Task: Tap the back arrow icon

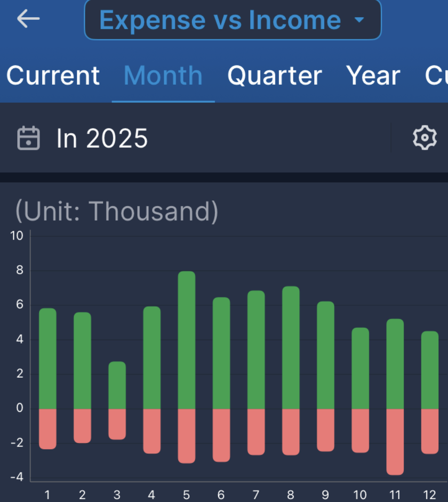Action: [x=28, y=19]
